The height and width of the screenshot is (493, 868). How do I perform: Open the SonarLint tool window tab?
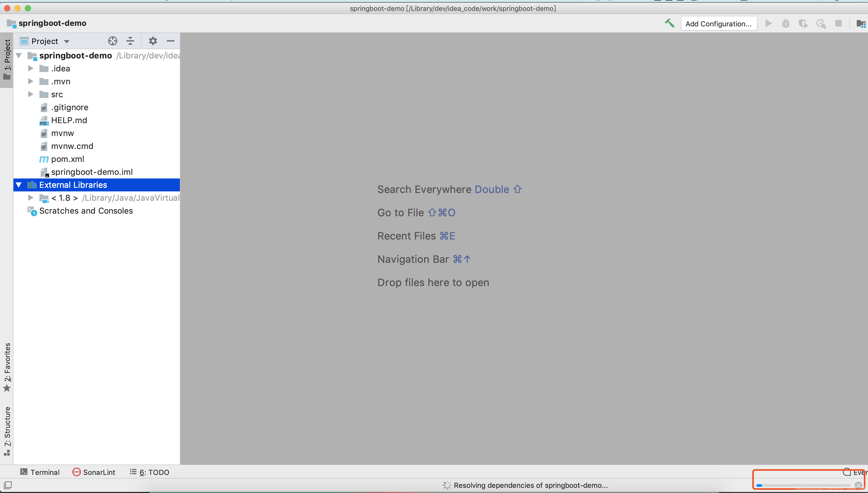click(94, 472)
